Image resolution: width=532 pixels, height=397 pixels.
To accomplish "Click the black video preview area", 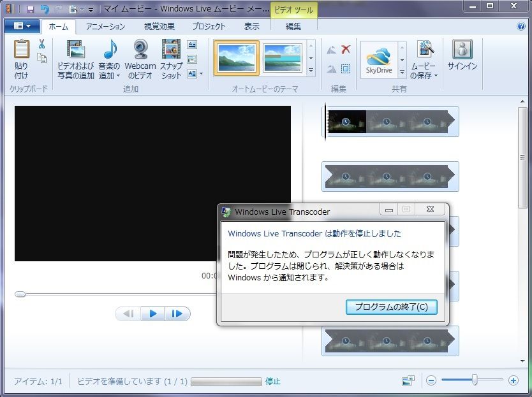I will [x=152, y=184].
